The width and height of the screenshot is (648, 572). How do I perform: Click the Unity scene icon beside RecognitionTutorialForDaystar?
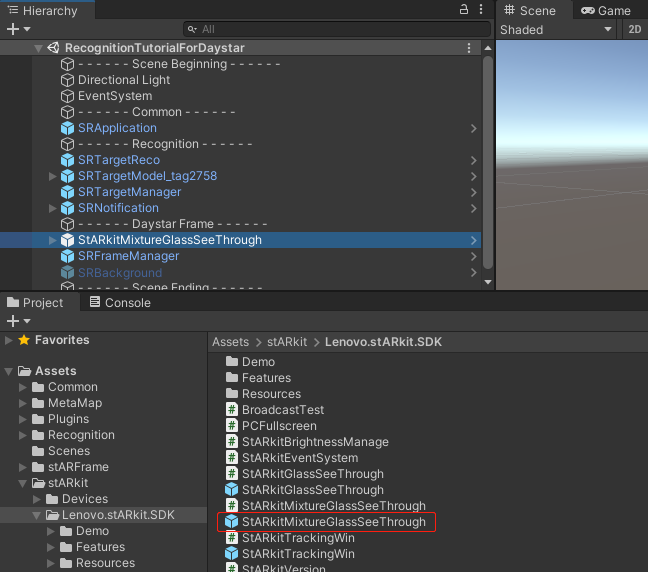pyautogui.click(x=53, y=48)
